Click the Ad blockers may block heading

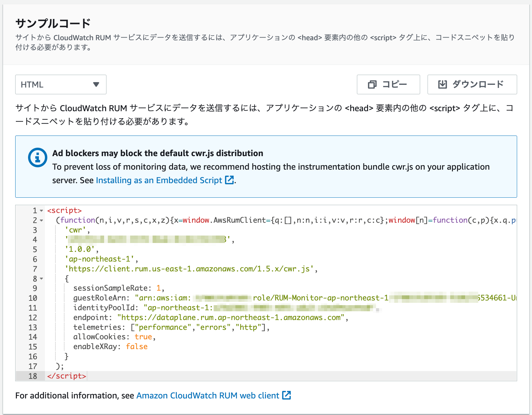pos(158,153)
